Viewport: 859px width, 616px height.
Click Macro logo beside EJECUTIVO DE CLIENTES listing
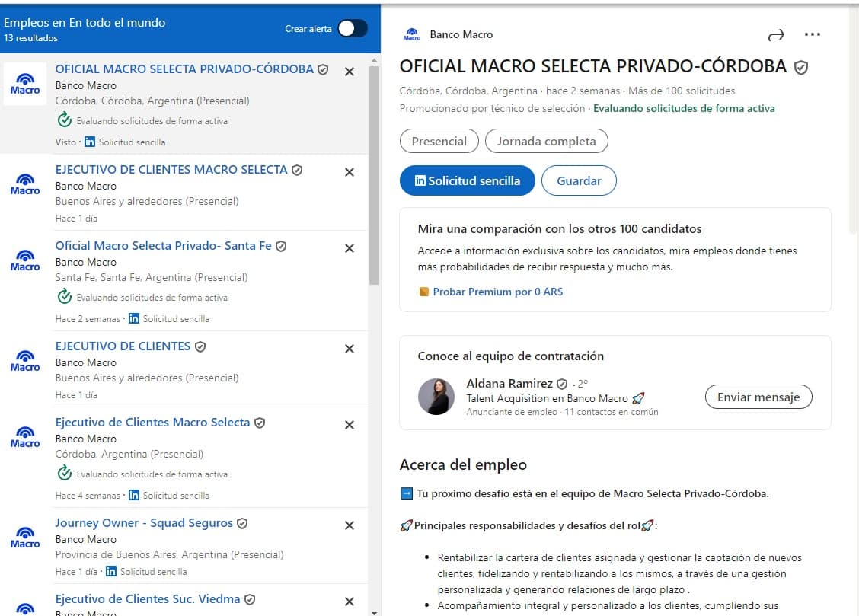[25, 359]
